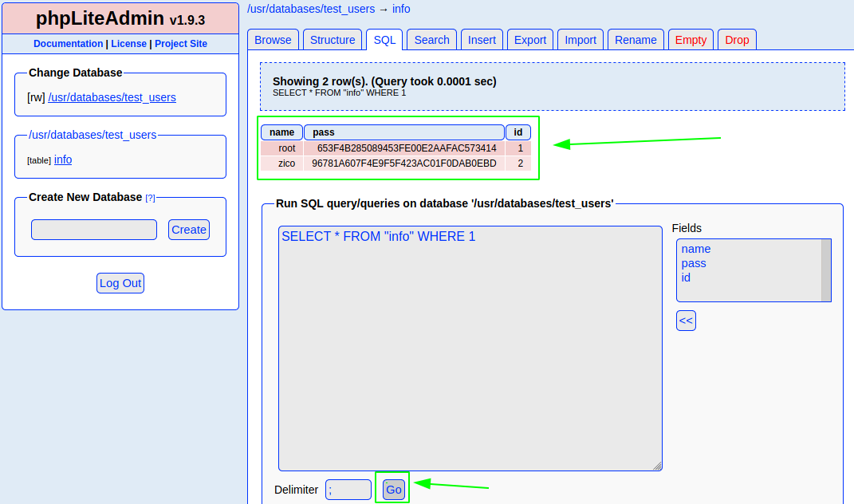Click the red Empty tab
This screenshot has height=504, width=854.
pos(691,40)
